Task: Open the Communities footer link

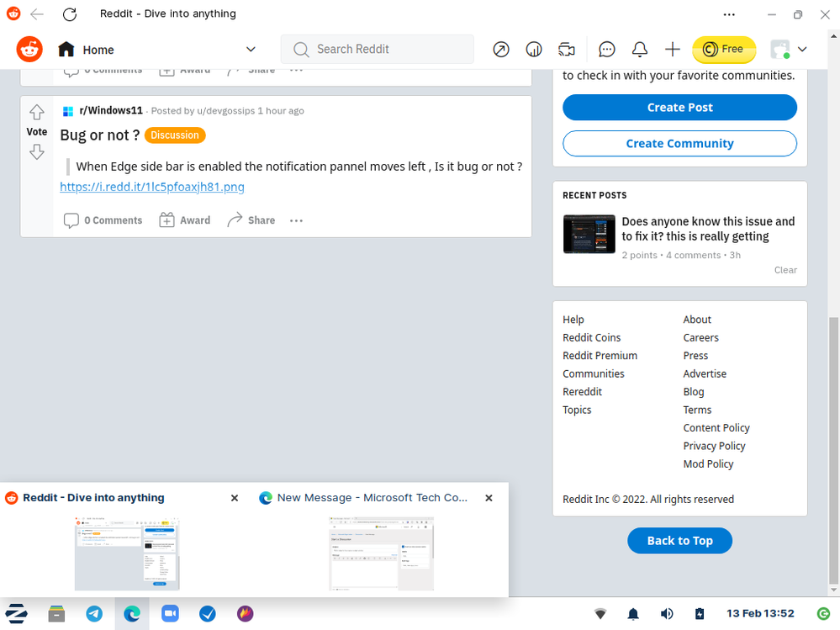Action: pyautogui.click(x=594, y=374)
